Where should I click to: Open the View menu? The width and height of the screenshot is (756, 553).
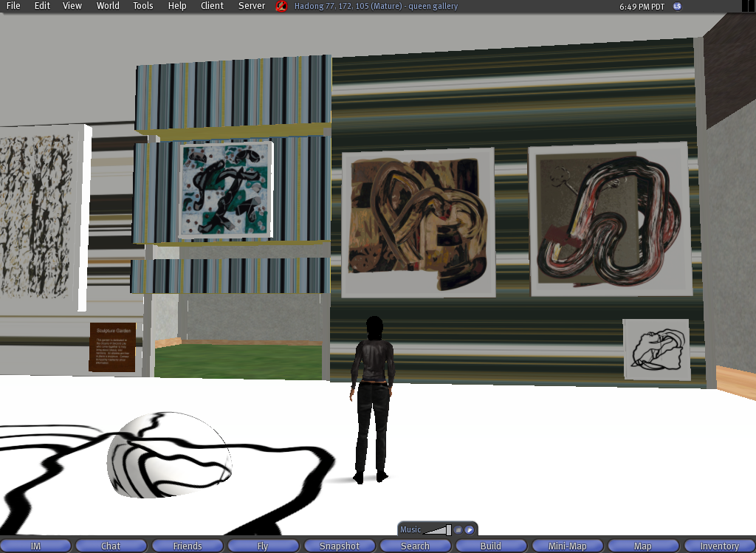tap(72, 6)
